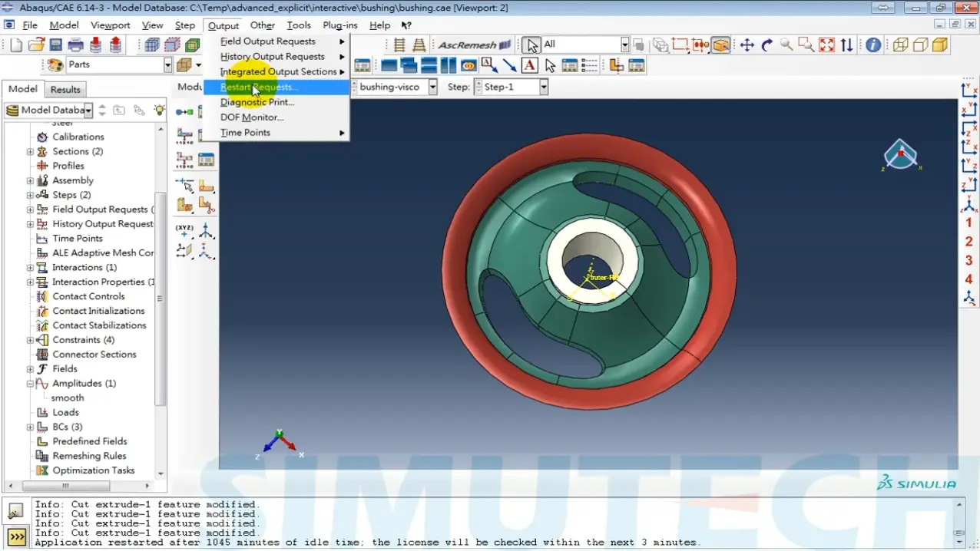The height and width of the screenshot is (551, 980).
Task: Choose Diagnostic Print menu entry
Action: click(276, 102)
